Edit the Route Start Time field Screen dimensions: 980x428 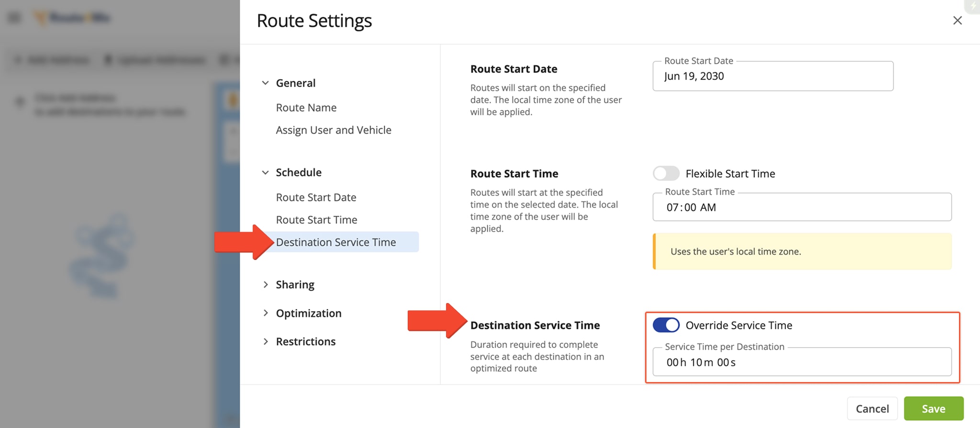(802, 207)
